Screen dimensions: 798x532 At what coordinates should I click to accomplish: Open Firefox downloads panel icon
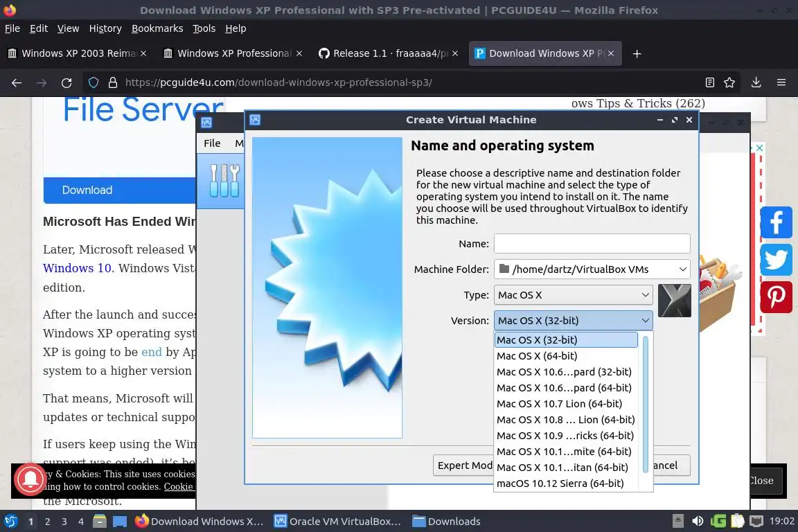click(x=756, y=82)
